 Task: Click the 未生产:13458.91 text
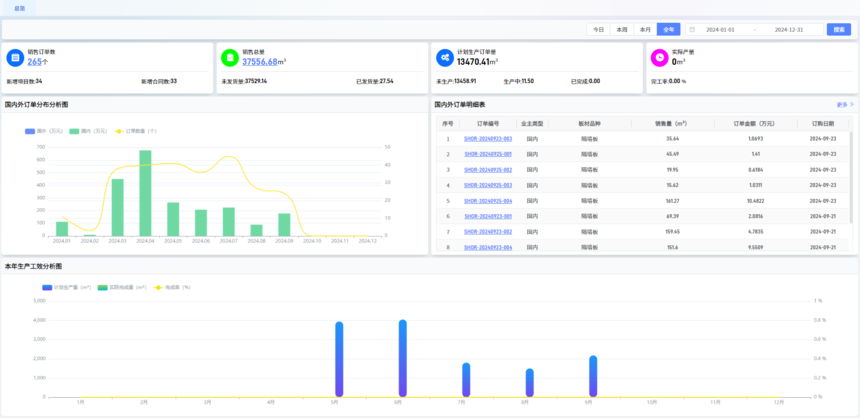(456, 81)
